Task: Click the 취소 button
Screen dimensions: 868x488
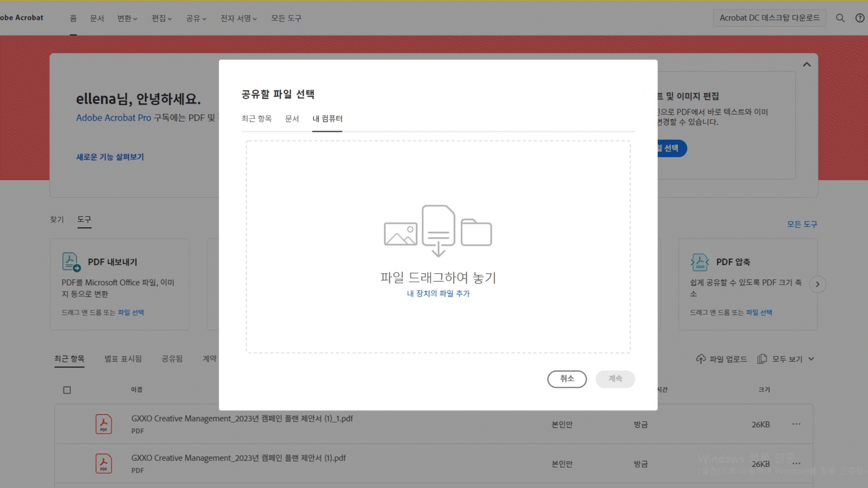Action: (x=566, y=379)
